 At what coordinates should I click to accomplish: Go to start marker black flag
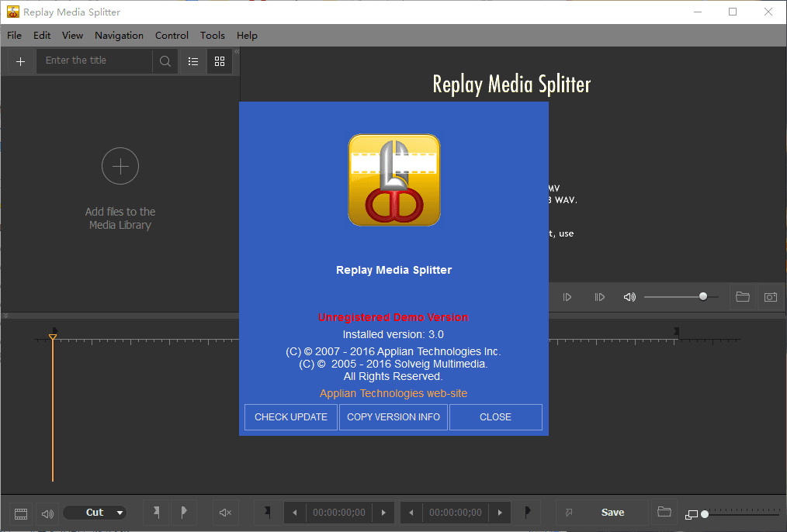(268, 513)
